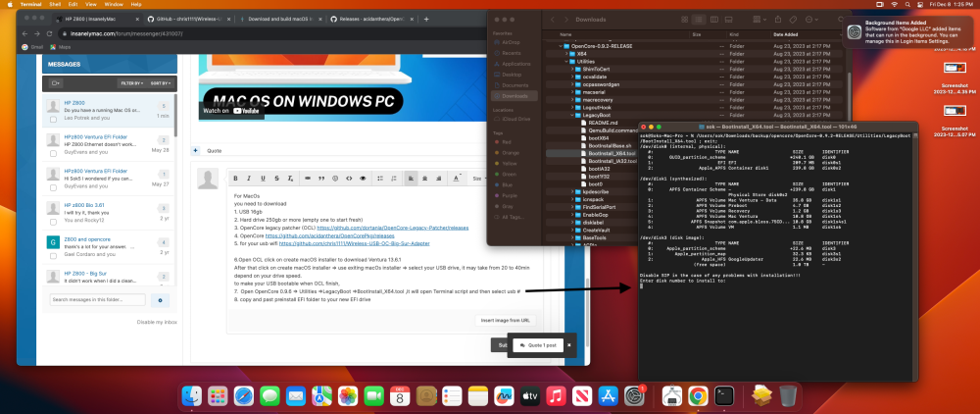The height and width of the screenshot is (414, 980).
Task: Switch to the Releases acidanthera Chrome tab
Action: click(369, 20)
